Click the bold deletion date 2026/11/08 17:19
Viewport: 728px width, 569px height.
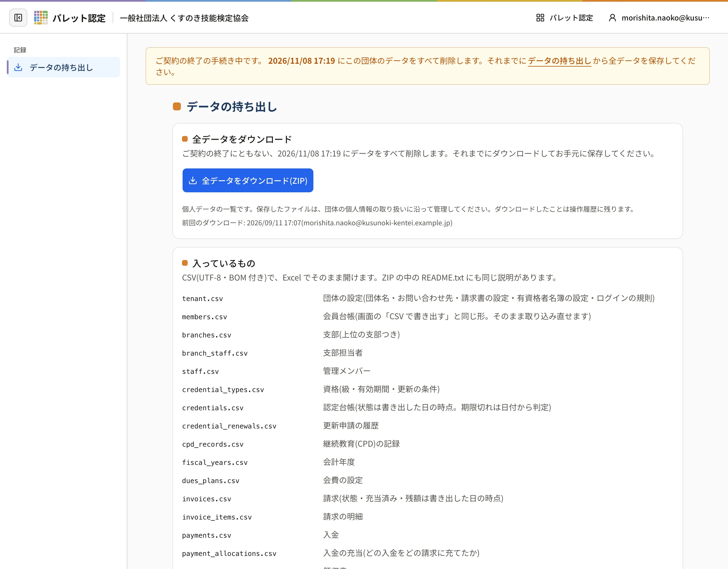(x=301, y=61)
